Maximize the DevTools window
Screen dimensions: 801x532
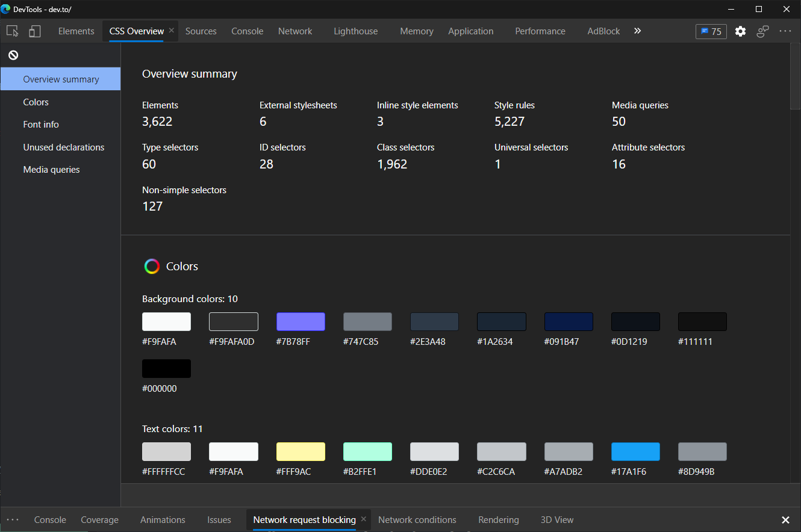tap(759, 9)
